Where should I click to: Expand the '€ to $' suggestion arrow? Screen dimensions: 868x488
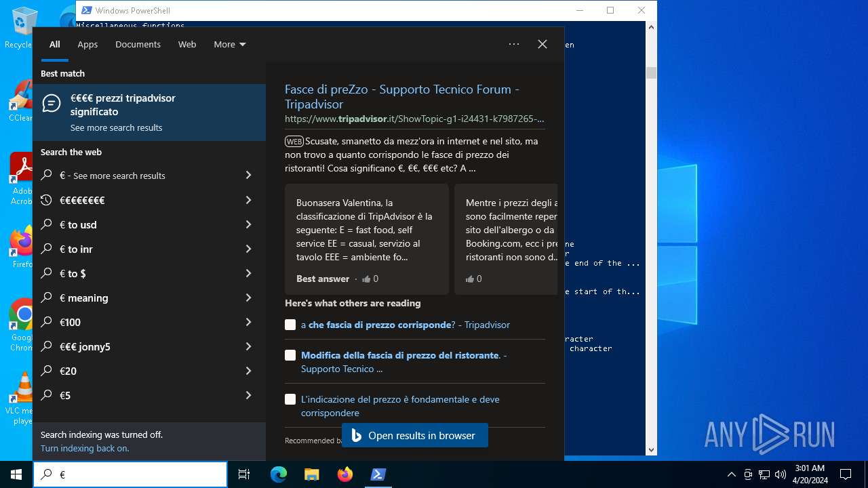coord(248,273)
